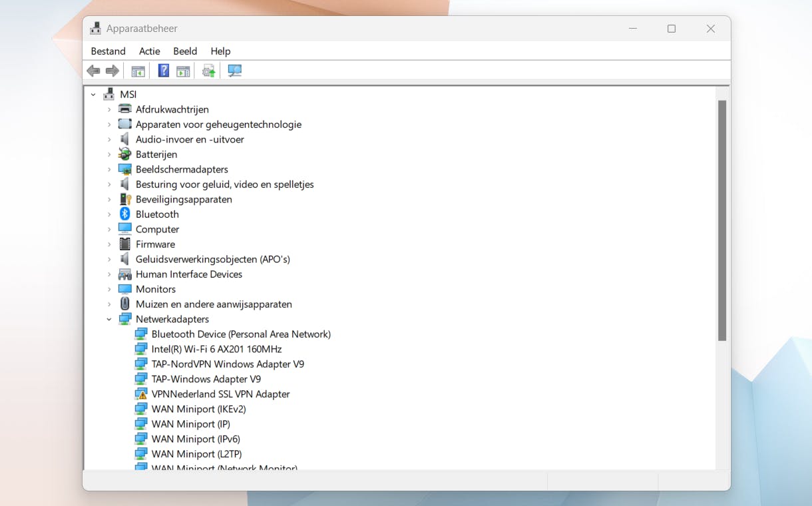Select WAN Miniport (L2TP)
812x506 pixels.
coord(196,454)
